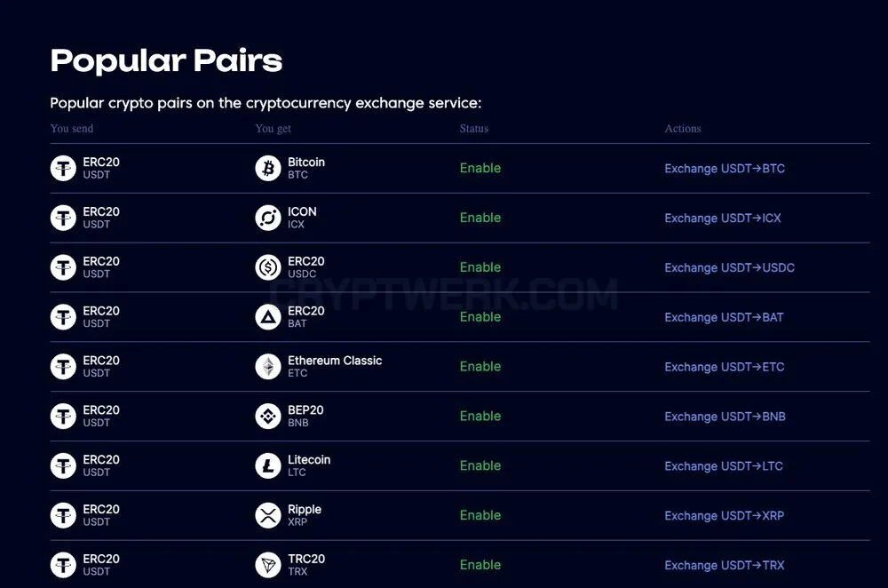Open the Exchange USDT→BNB link

coord(725,417)
